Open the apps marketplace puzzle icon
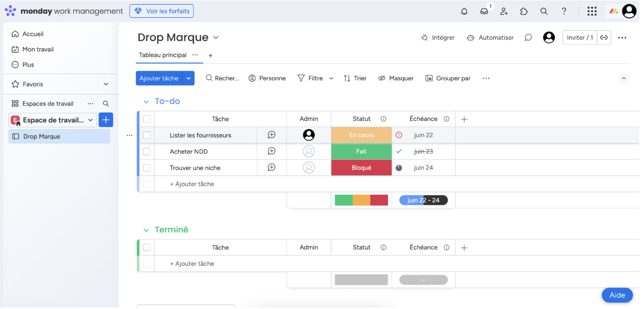Image resolution: width=644 pixels, height=309 pixels. 524,11
